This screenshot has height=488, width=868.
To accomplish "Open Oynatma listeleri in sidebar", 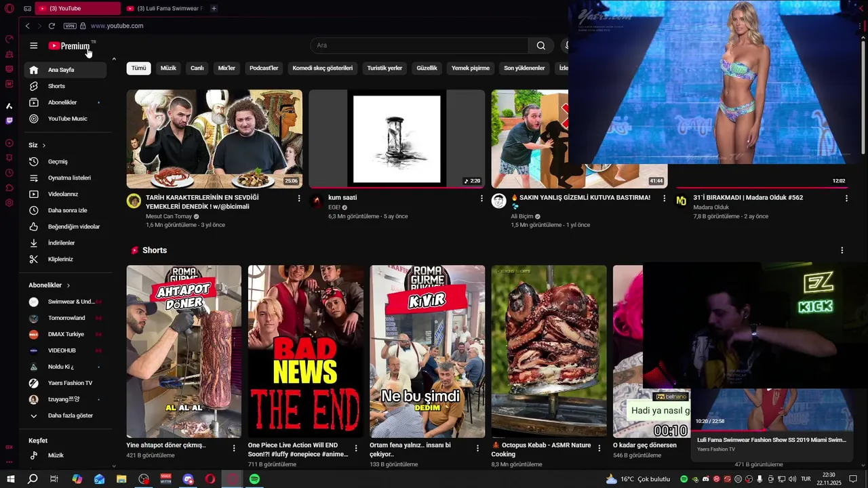I will 66,178.
